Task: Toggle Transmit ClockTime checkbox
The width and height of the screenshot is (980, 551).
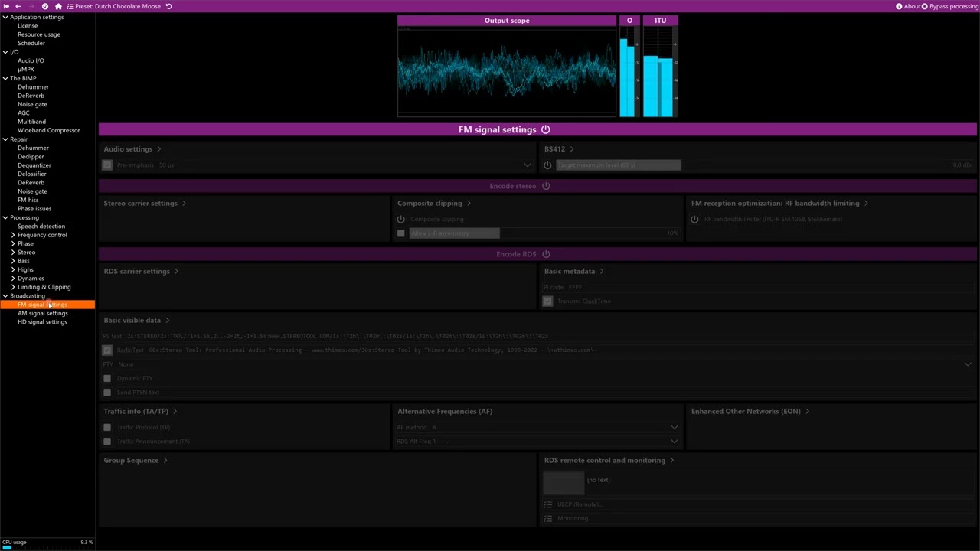Action: 547,302
